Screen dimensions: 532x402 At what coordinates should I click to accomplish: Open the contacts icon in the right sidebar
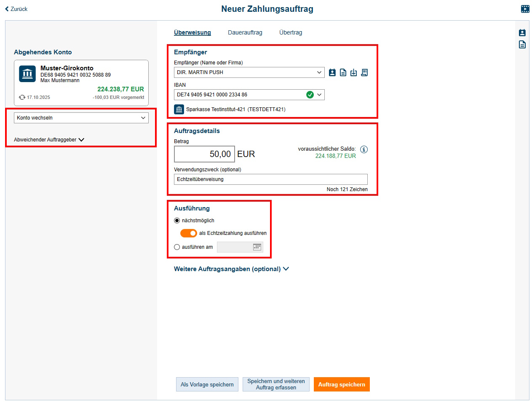[x=522, y=32]
